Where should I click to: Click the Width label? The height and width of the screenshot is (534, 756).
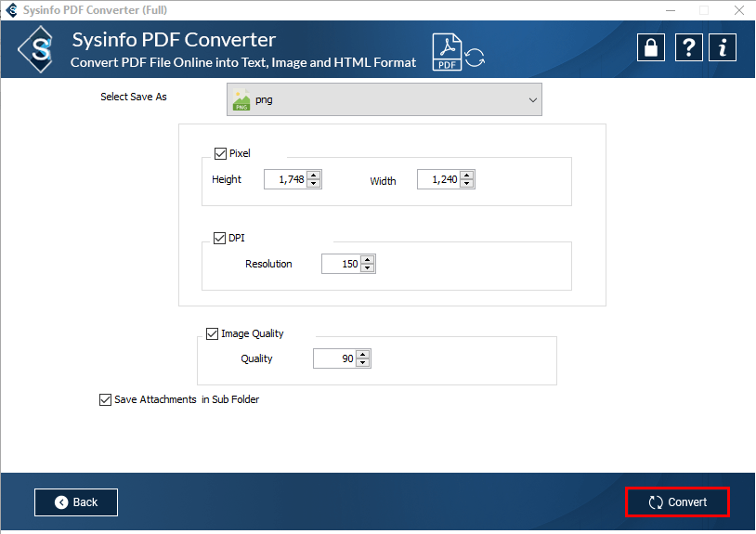click(383, 181)
